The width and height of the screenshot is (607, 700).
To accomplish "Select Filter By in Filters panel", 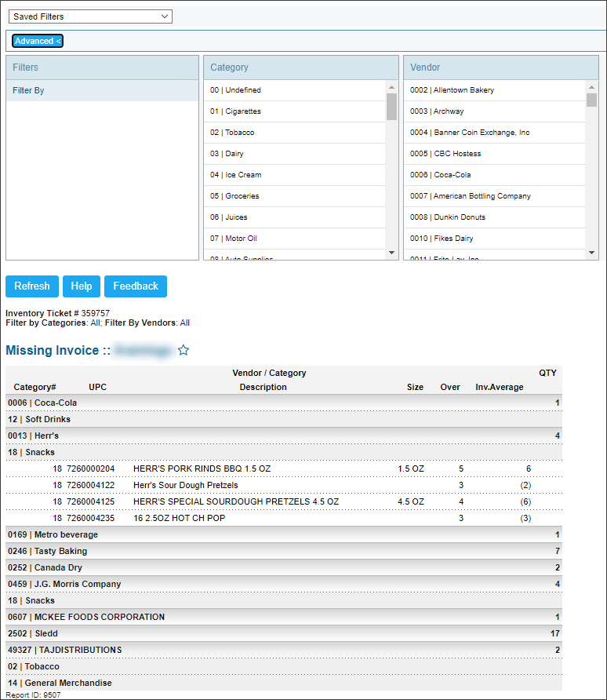I will [102, 90].
